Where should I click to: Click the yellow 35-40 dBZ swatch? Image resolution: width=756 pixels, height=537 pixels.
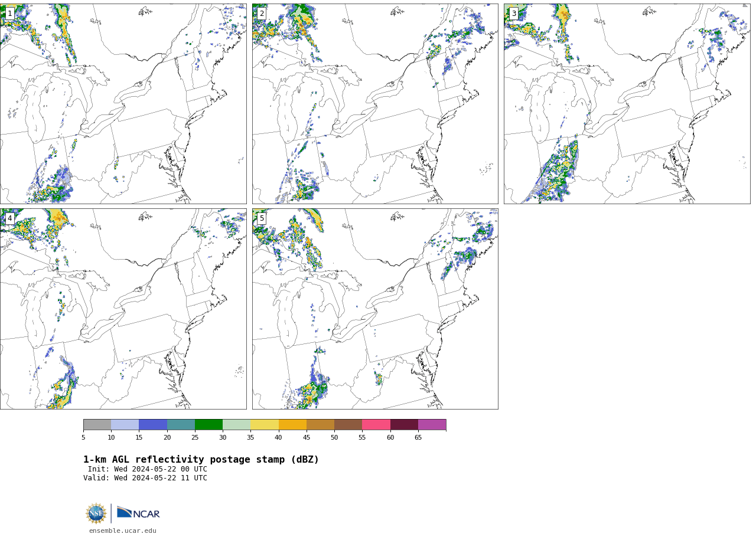(x=265, y=425)
